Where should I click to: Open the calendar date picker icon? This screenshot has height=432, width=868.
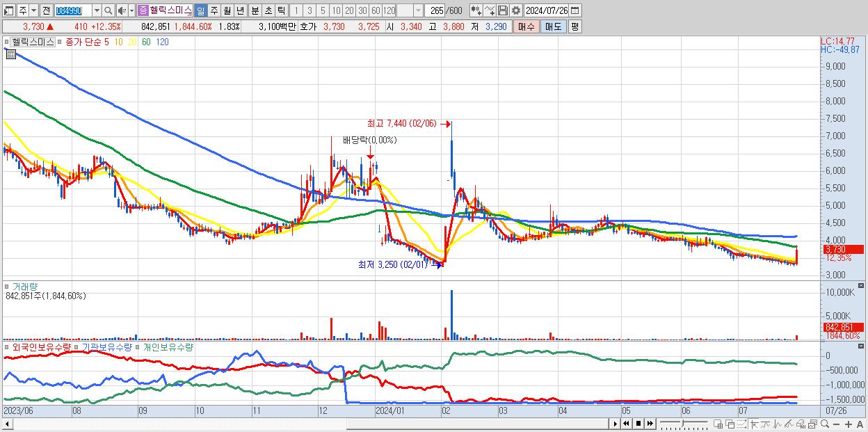(x=575, y=10)
